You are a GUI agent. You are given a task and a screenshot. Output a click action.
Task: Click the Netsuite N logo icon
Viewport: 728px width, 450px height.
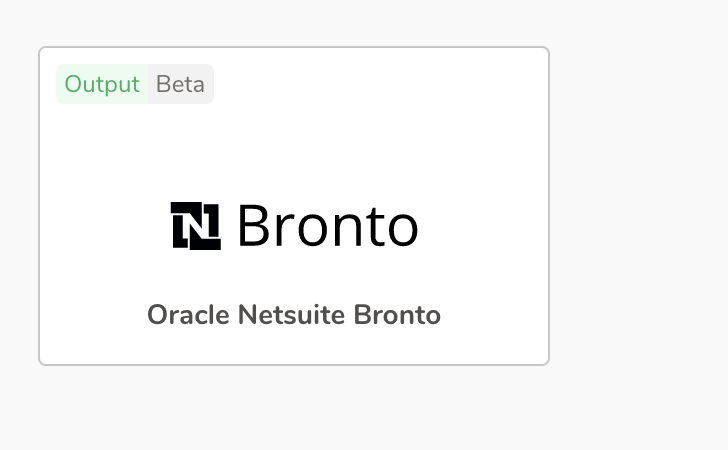[195, 225]
